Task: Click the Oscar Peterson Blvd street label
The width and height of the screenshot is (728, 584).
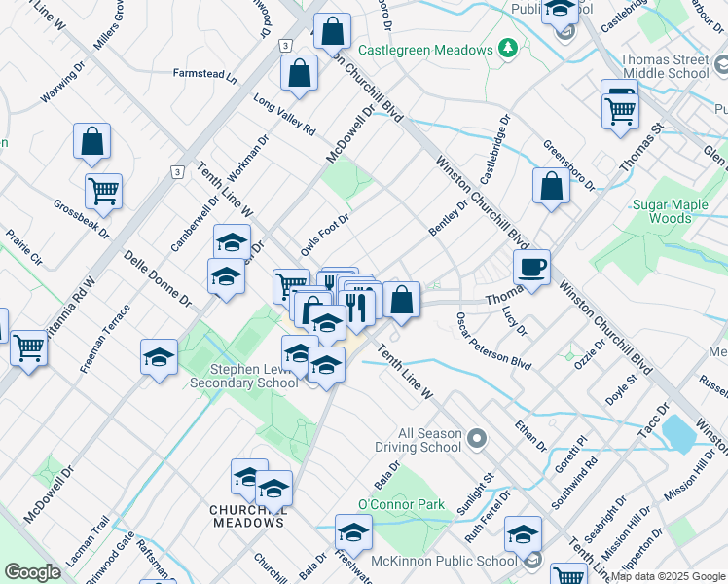Action: tap(493, 342)
